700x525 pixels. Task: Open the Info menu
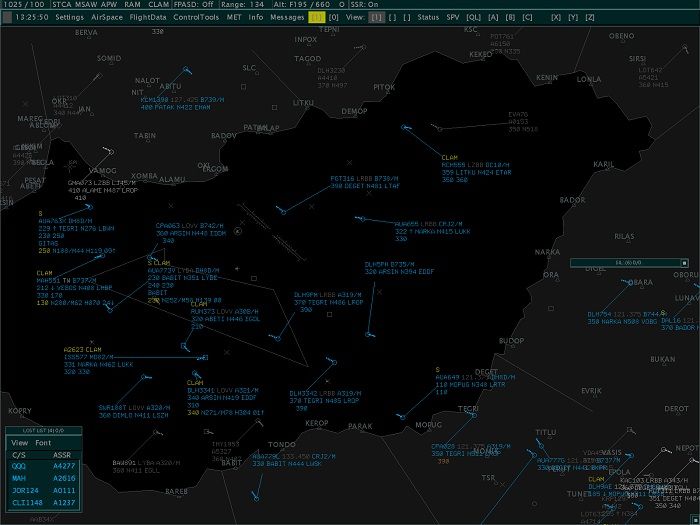[x=256, y=17]
